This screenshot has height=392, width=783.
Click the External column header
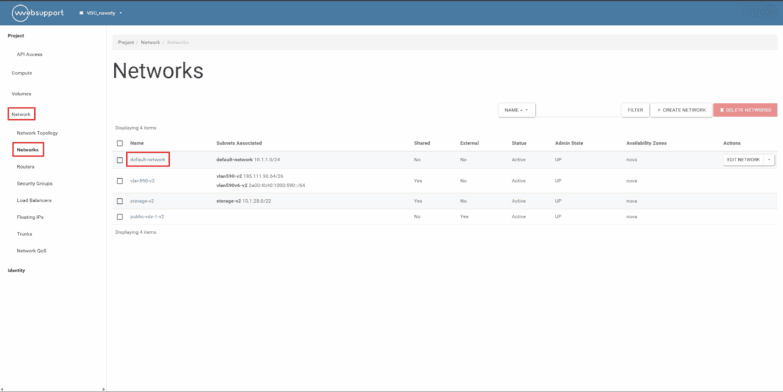coord(469,143)
